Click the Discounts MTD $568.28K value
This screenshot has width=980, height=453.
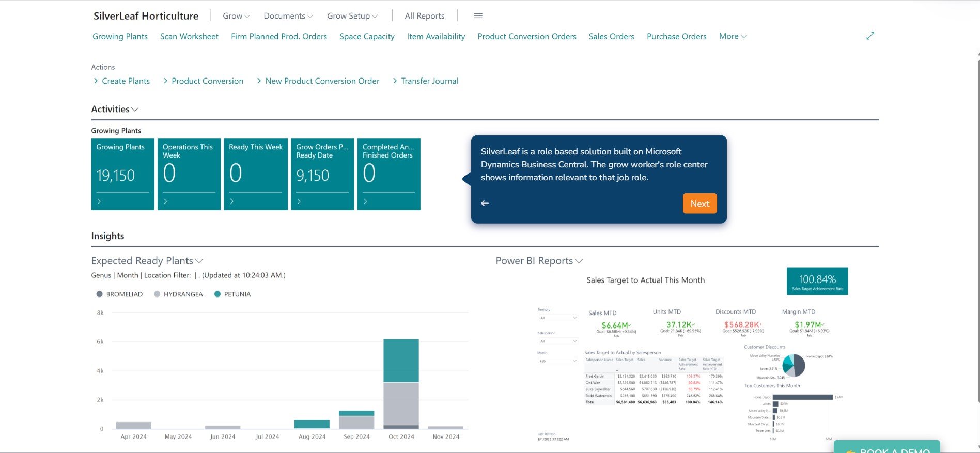[x=743, y=325]
